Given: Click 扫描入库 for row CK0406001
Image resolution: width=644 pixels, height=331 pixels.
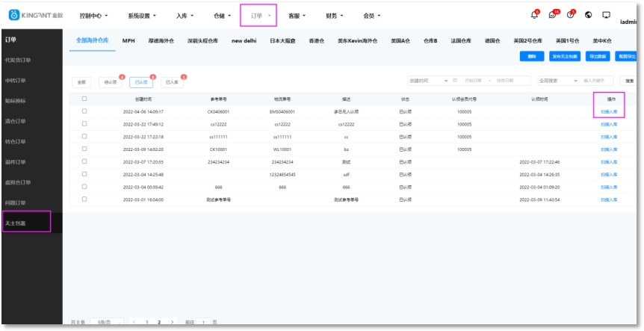Looking at the screenshot, I should [x=609, y=111].
